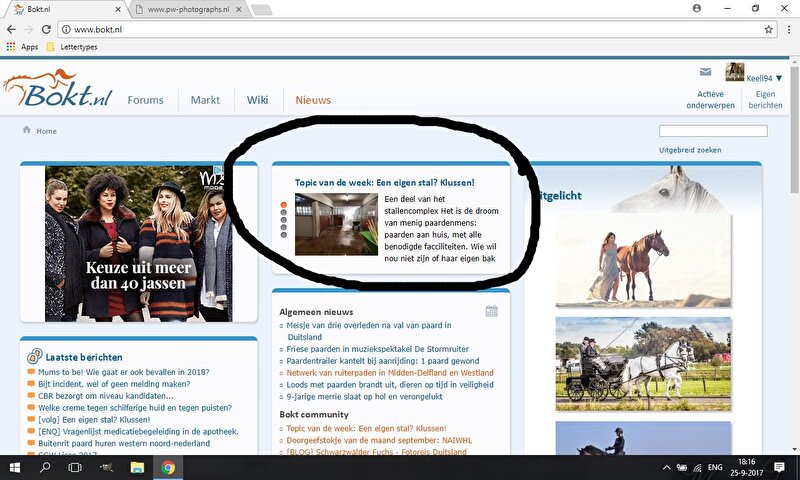The width and height of the screenshot is (800, 480).
Task: Open the private messages envelope icon
Action: click(x=706, y=72)
